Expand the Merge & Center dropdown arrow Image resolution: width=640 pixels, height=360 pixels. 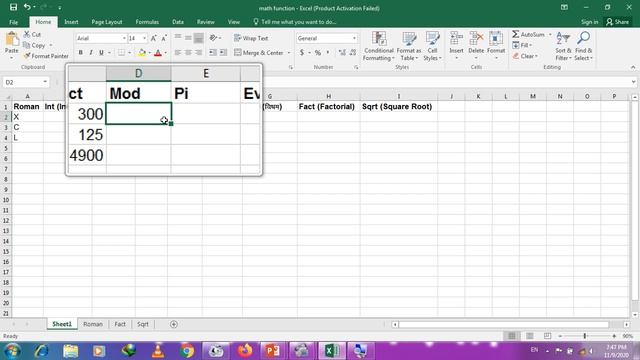click(x=289, y=53)
